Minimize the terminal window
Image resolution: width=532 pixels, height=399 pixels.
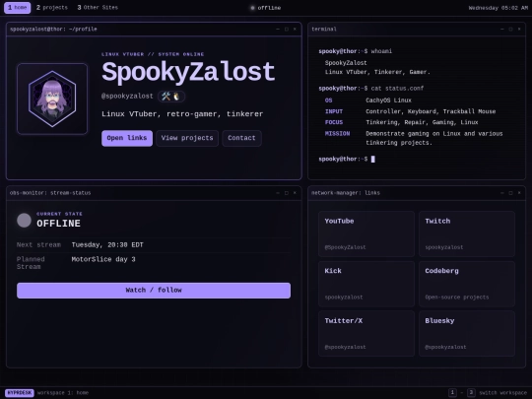coord(502,30)
